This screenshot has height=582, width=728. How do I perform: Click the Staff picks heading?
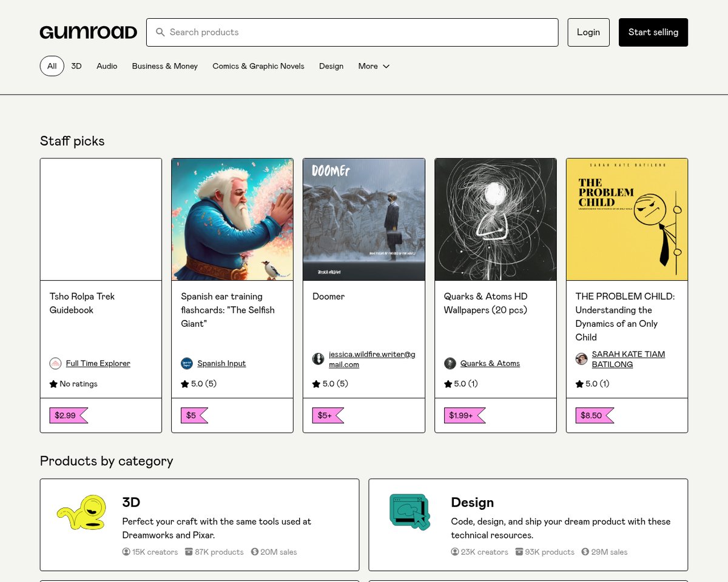coord(72,141)
